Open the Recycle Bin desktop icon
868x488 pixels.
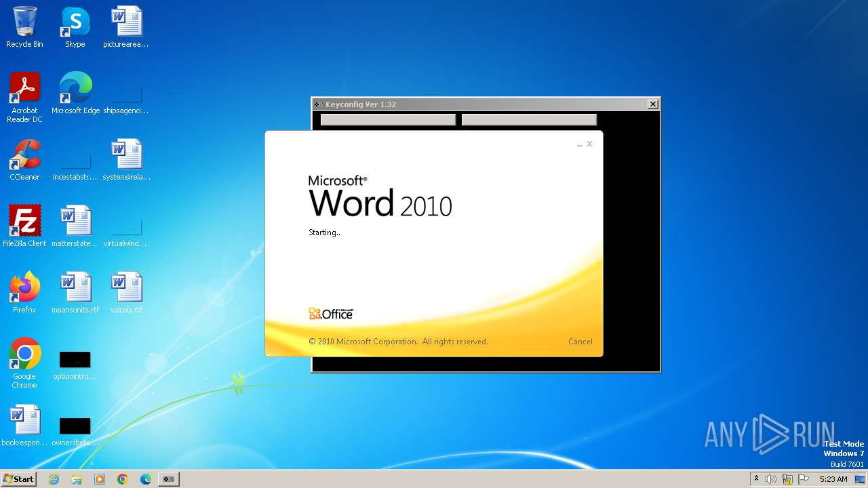pos(24,28)
